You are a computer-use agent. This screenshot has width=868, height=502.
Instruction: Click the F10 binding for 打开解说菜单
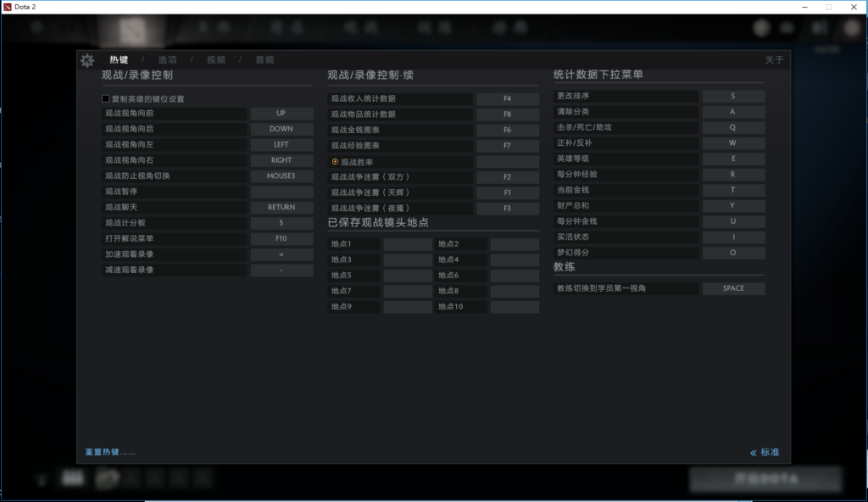point(283,238)
